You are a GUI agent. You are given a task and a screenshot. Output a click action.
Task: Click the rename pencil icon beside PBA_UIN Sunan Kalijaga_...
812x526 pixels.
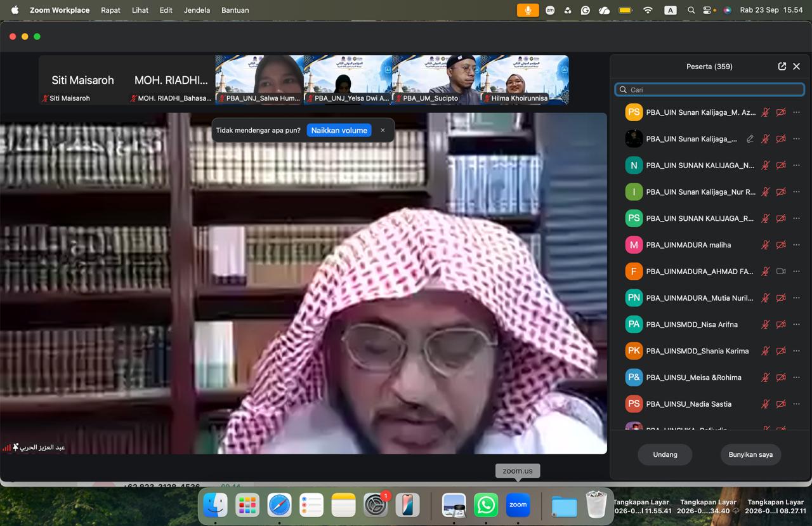tap(750, 139)
